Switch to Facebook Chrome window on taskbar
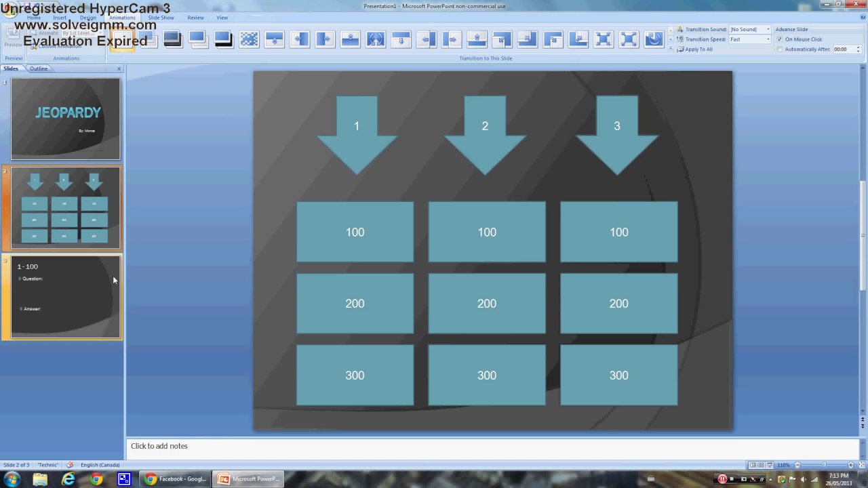This screenshot has height=488, width=868. pyautogui.click(x=175, y=479)
